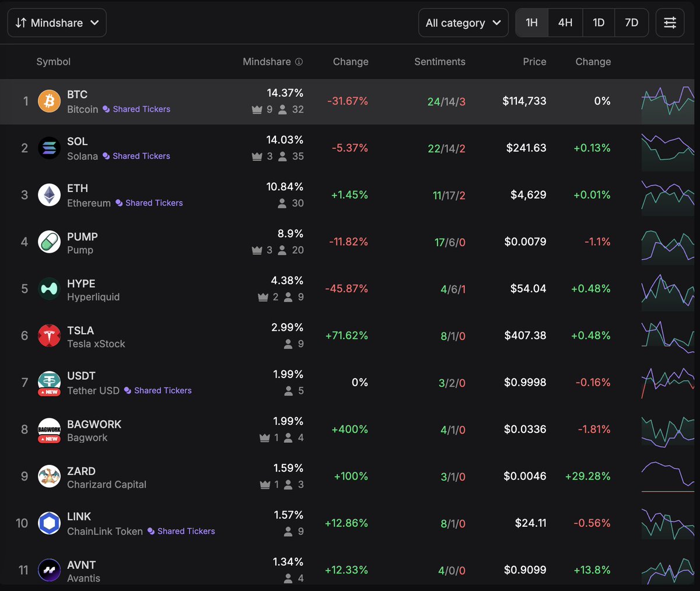
Task: Click the Avantis token logo
Action: [49, 570]
